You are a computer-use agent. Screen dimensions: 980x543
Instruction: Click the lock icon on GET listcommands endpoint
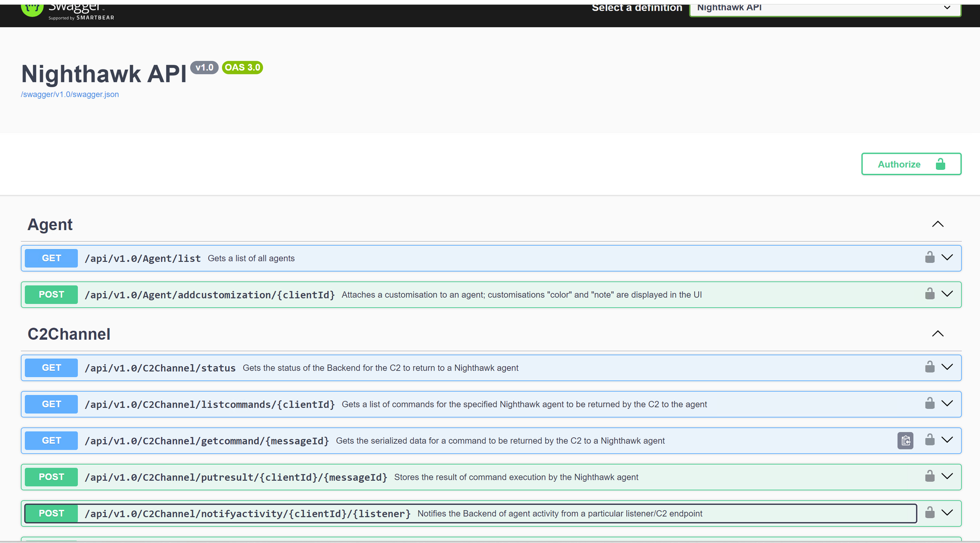pos(930,403)
